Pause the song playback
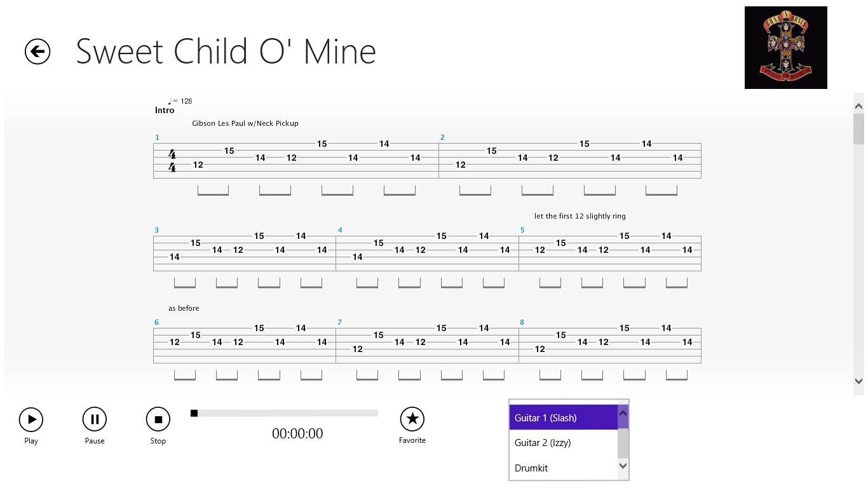 (x=94, y=419)
